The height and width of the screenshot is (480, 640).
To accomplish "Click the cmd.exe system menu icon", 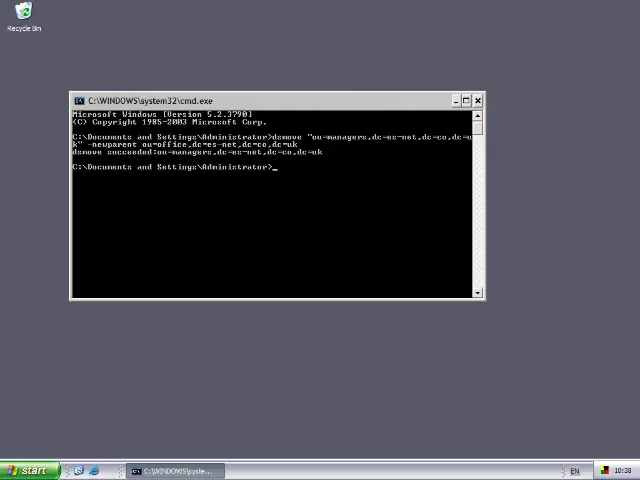I will point(79,100).
